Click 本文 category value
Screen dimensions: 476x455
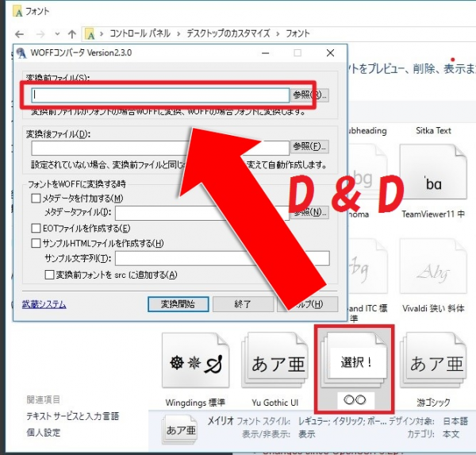(451, 434)
